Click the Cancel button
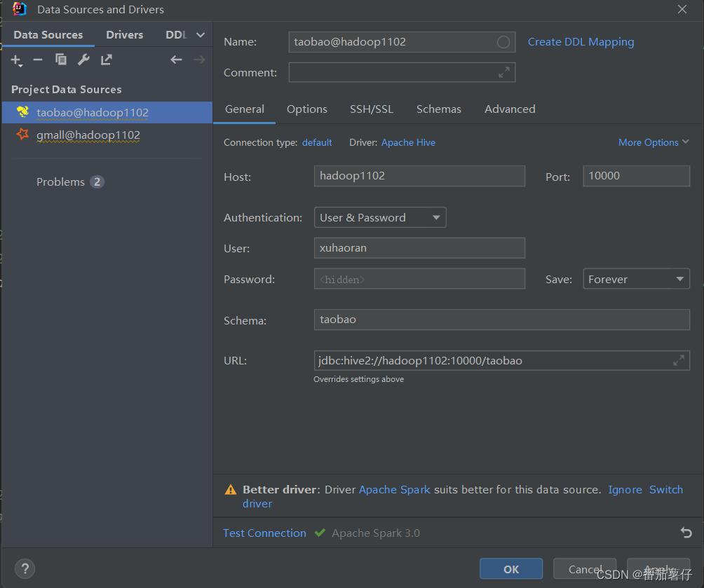 click(x=585, y=568)
